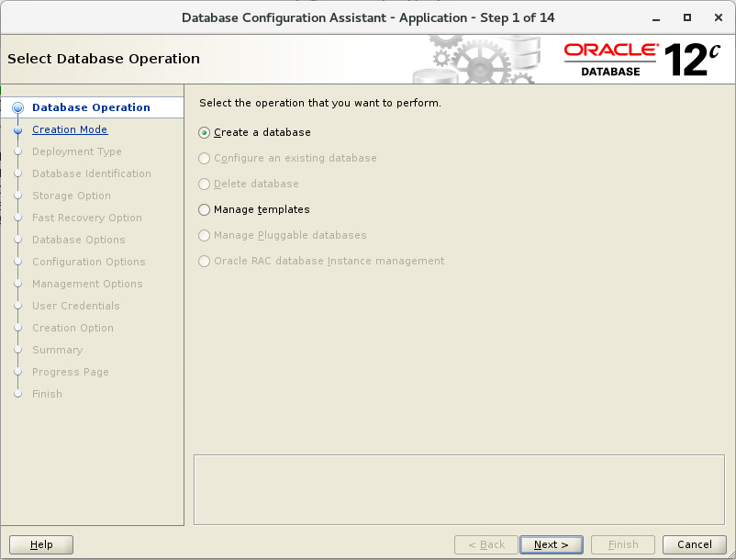Screen dimensions: 736x560
Task: Choose the Manage templates option
Action: point(204,209)
